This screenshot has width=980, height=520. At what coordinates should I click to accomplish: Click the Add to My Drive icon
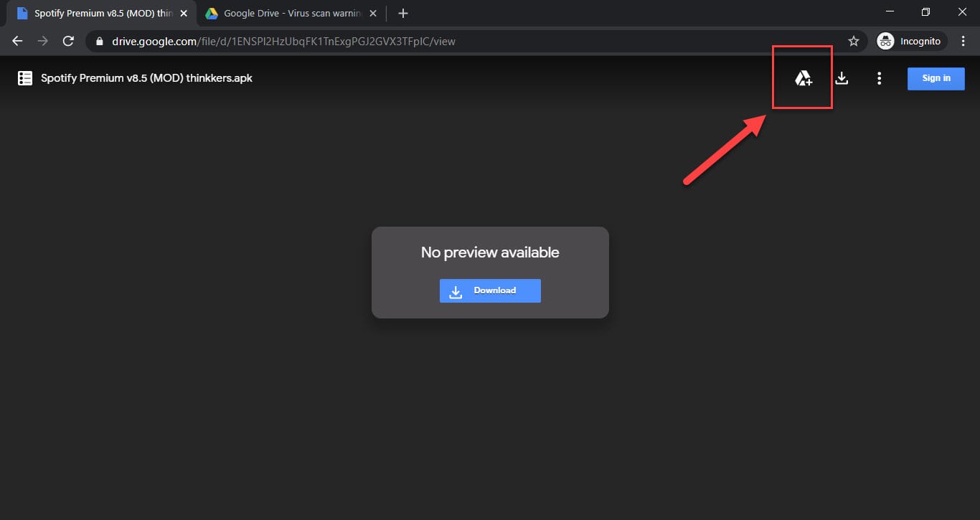(802, 78)
